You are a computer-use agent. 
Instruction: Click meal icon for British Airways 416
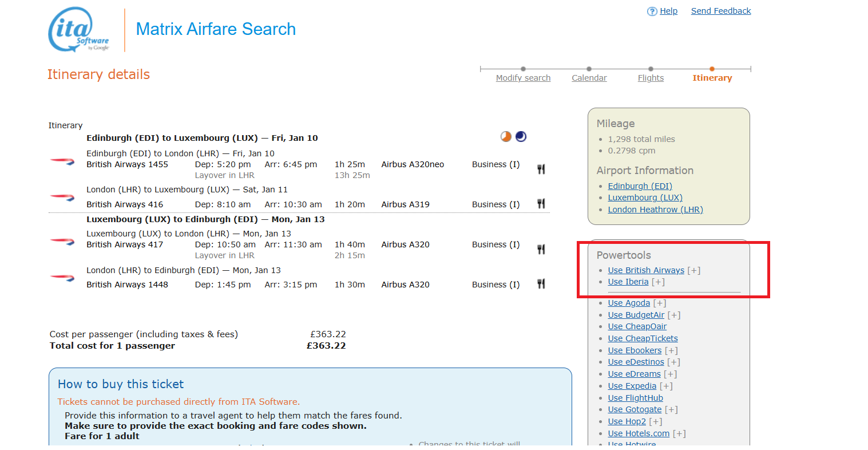(541, 204)
